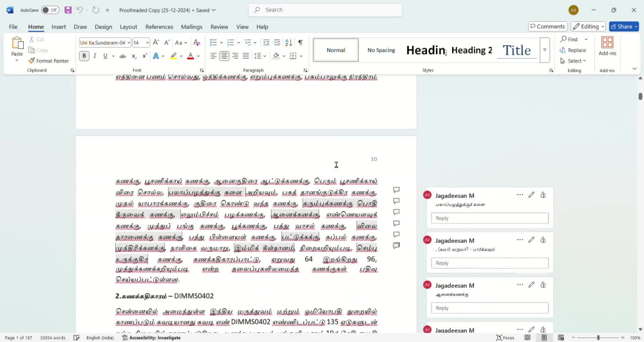This screenshot has width=644, height=342.
Task: Click the Shading icon
Action: (276, 56)
